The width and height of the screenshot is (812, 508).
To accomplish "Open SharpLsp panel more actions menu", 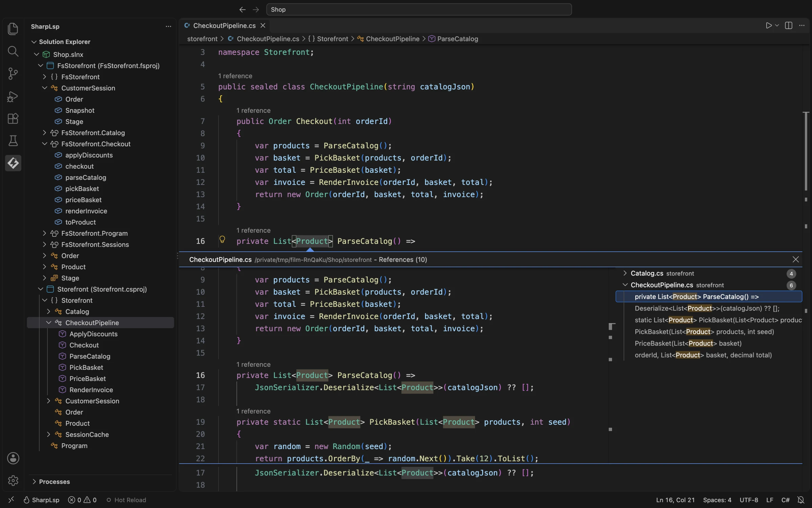I will [168, 26].
